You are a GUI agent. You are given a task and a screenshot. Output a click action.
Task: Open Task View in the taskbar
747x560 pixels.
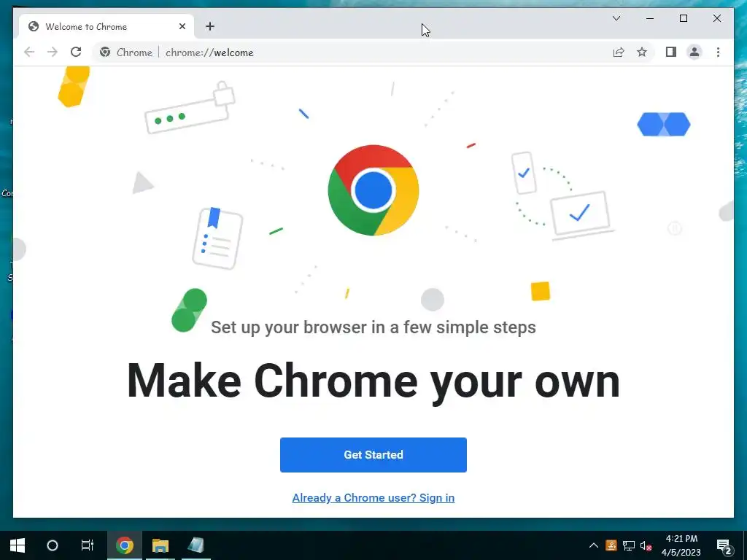(x=88, y=545)
